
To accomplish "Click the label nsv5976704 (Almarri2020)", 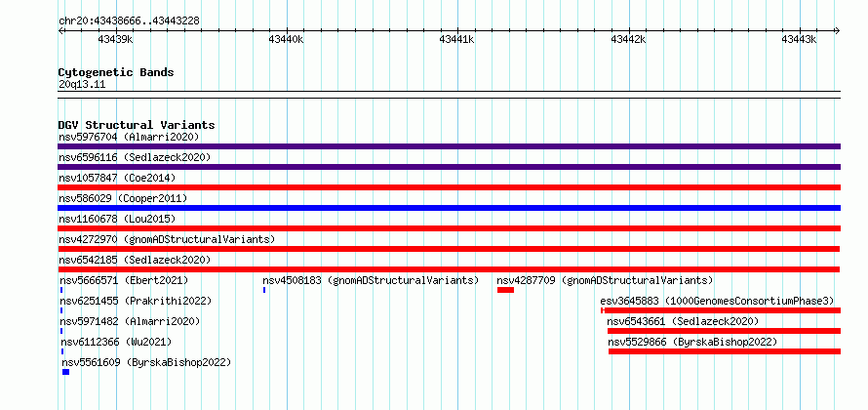I will click(129, 137).
